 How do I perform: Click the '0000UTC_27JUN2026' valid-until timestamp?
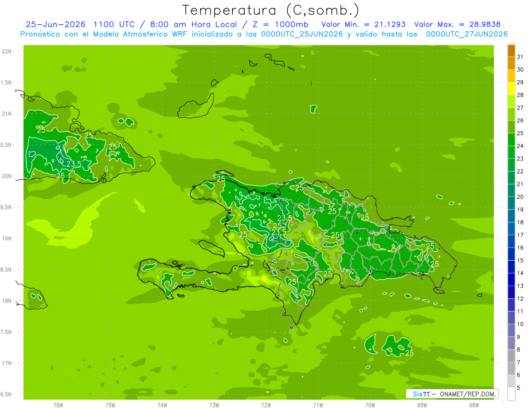click(467, 34)
